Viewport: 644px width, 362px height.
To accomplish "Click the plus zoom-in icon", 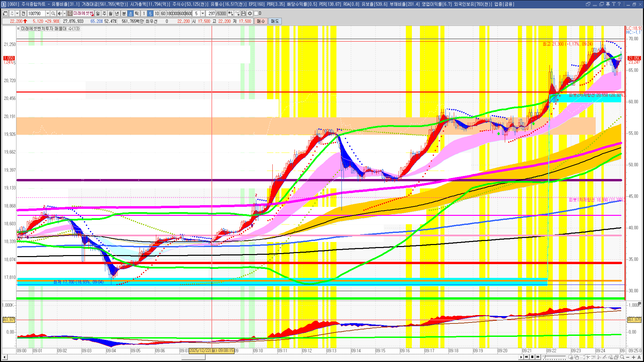I will click(634, 357).
